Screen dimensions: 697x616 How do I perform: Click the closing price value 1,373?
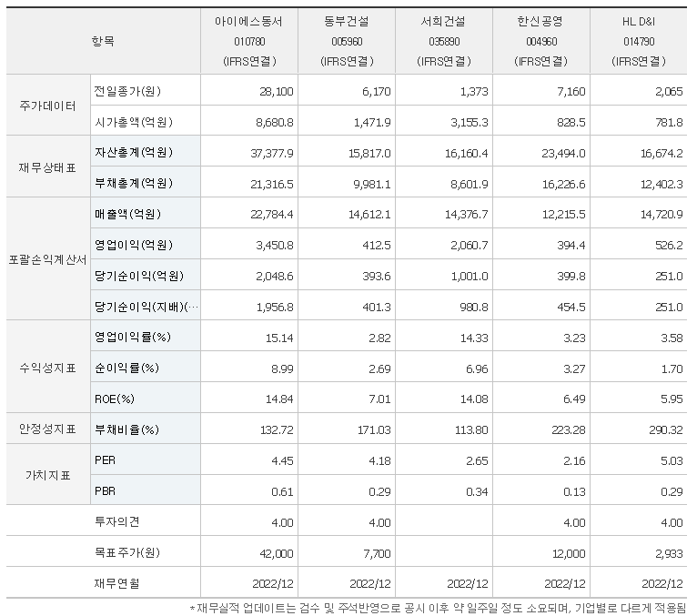pyautogui.click(x=474, y=92)
